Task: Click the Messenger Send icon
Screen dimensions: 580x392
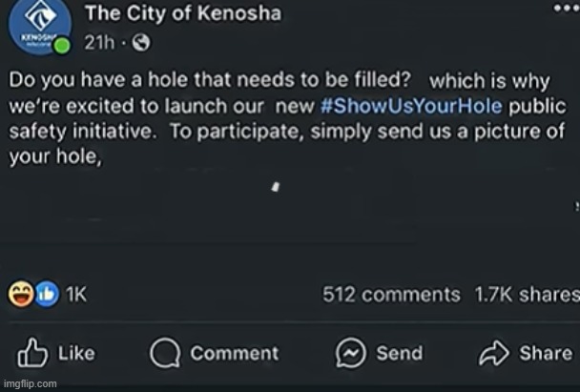Action: [351, 354]
